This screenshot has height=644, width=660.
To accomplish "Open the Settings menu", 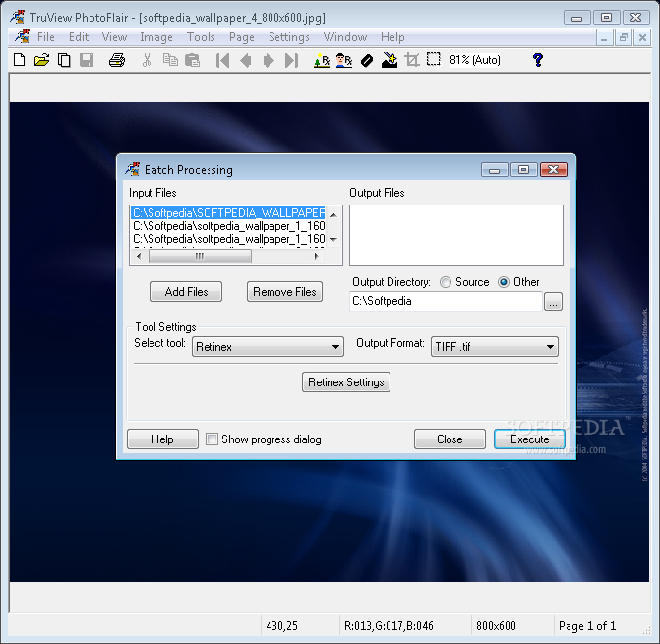I will pos(289,37).
